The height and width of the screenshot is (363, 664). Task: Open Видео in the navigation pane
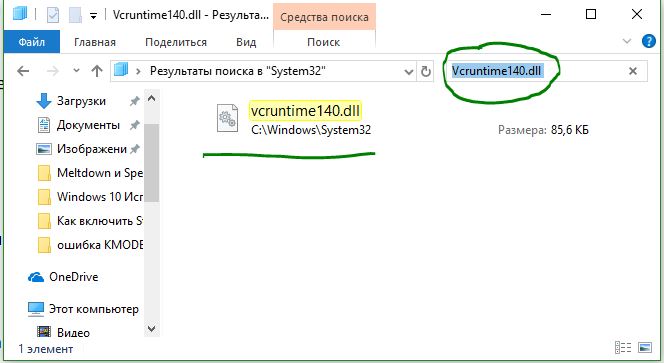coord(73,333)
